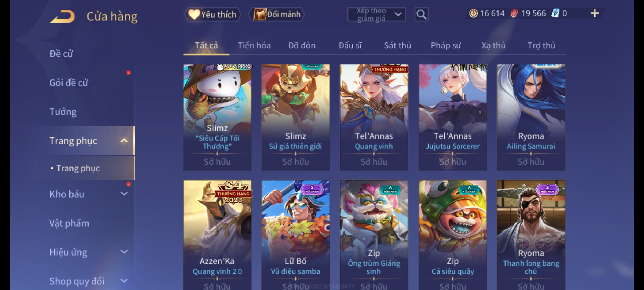Switch to the Sát thủ tab
644x290 pixels.
tap(397, 45)
